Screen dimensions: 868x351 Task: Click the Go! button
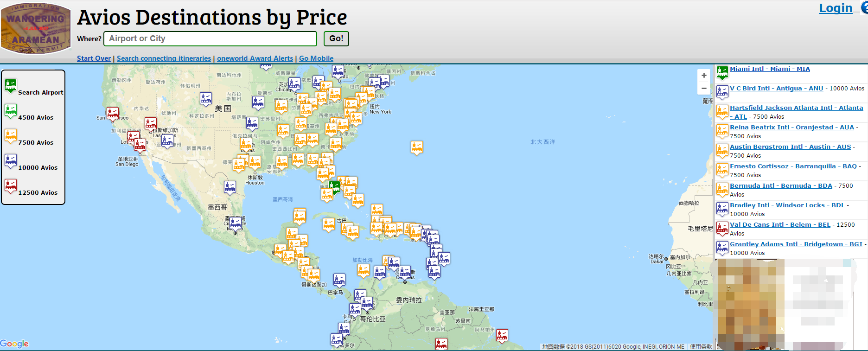336,38
